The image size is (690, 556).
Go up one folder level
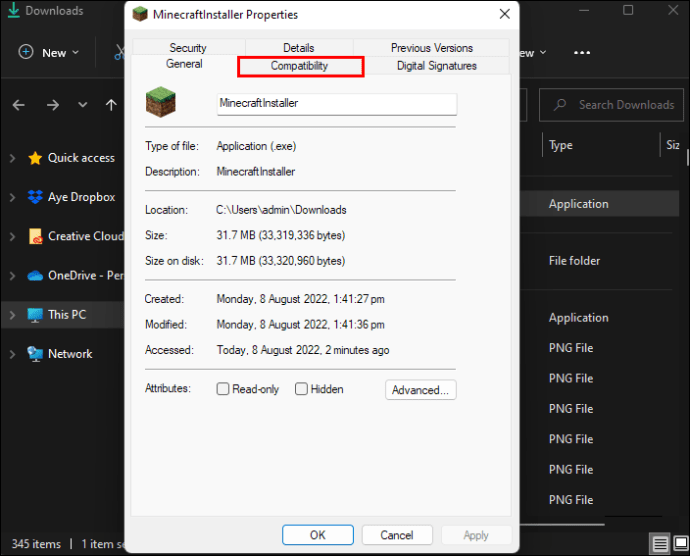coord(111,105)
